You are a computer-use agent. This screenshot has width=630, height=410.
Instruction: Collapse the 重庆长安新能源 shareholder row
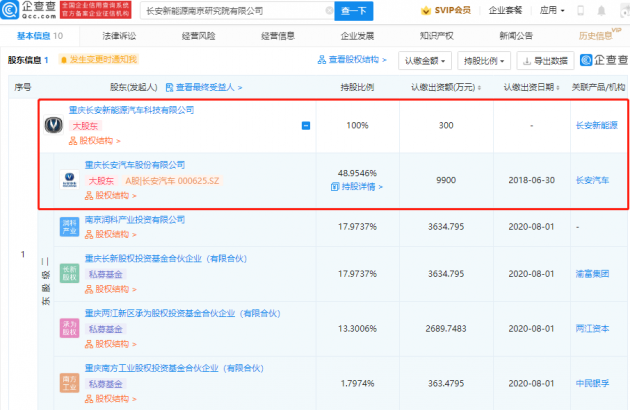coord(306,126)
